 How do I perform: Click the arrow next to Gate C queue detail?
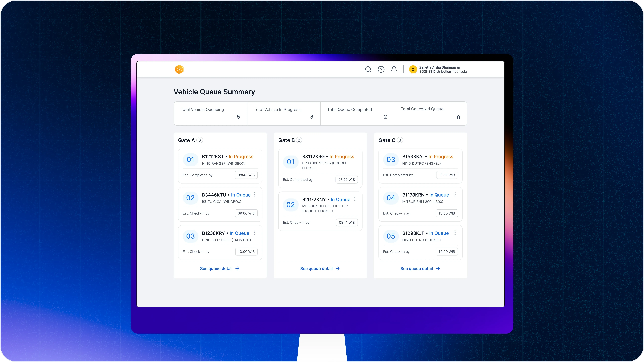coord(438,269)
